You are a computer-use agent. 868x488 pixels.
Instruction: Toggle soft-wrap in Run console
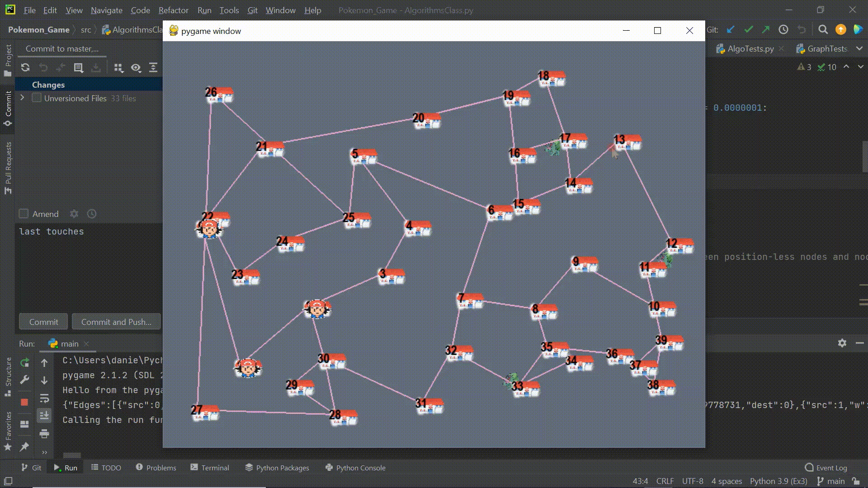pyautogui.click(x=44, y=398)
